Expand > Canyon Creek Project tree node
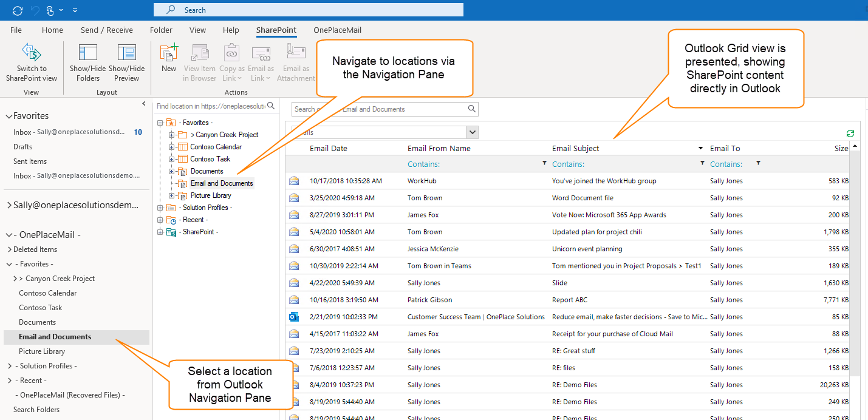The width and height of the screenshot is (868, 420). click(172, 135)
